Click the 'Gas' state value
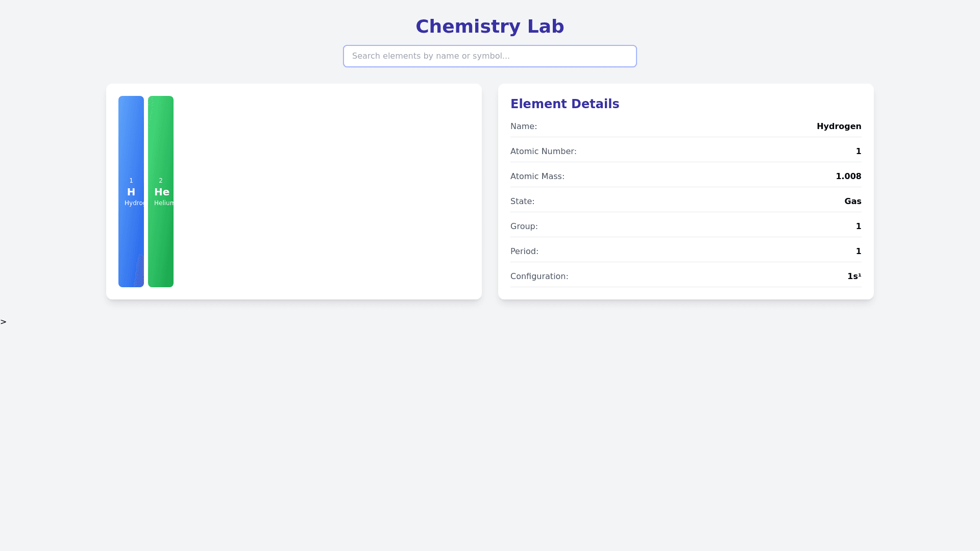 coord(852,202)
